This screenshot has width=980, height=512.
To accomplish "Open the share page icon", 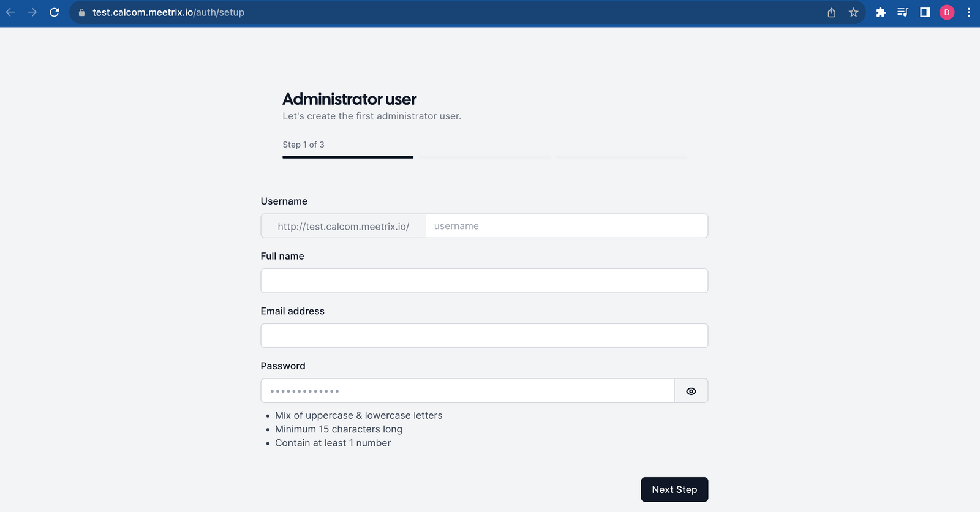I will (x=831, y=12).
